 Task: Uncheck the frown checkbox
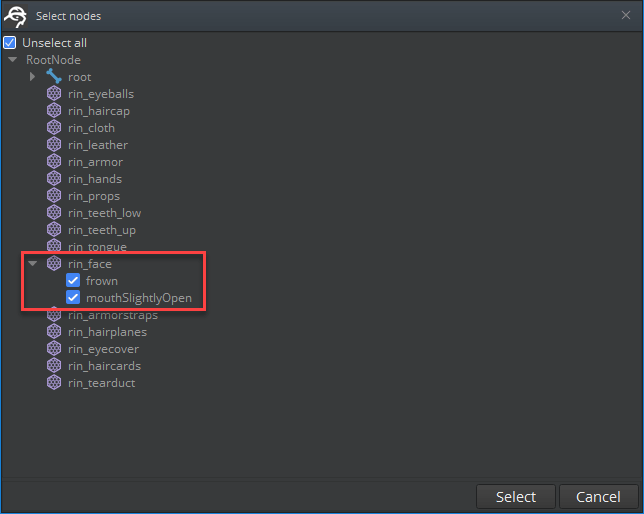(73, 281)
